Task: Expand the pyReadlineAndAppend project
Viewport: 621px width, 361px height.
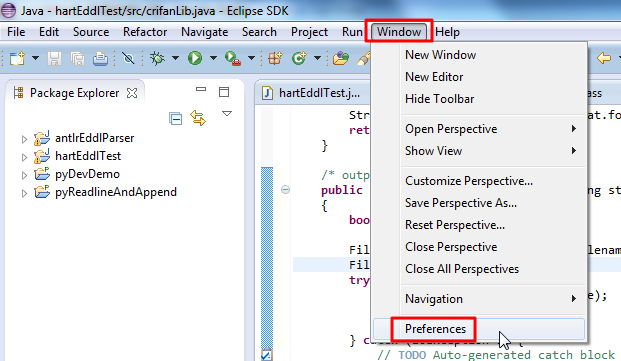Action: coord(25,193)
